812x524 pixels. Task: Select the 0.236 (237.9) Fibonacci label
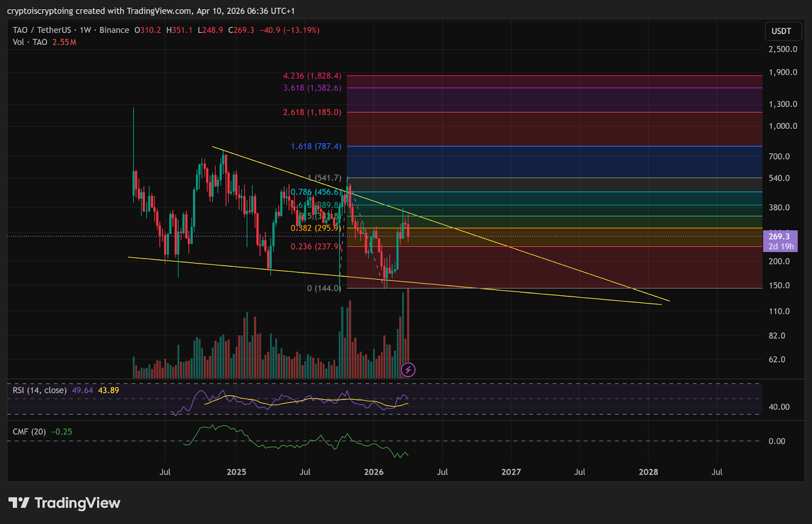[x=316, y=247]
